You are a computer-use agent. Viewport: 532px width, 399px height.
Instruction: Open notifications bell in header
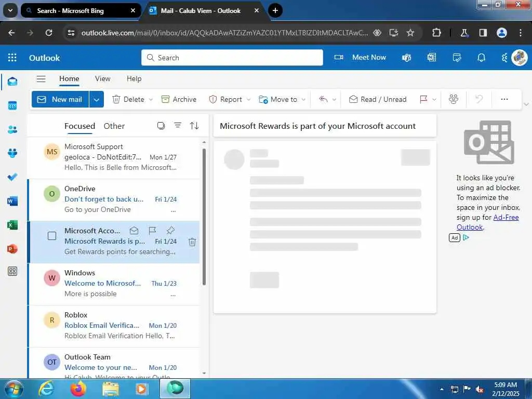click(x=481, y=58)
